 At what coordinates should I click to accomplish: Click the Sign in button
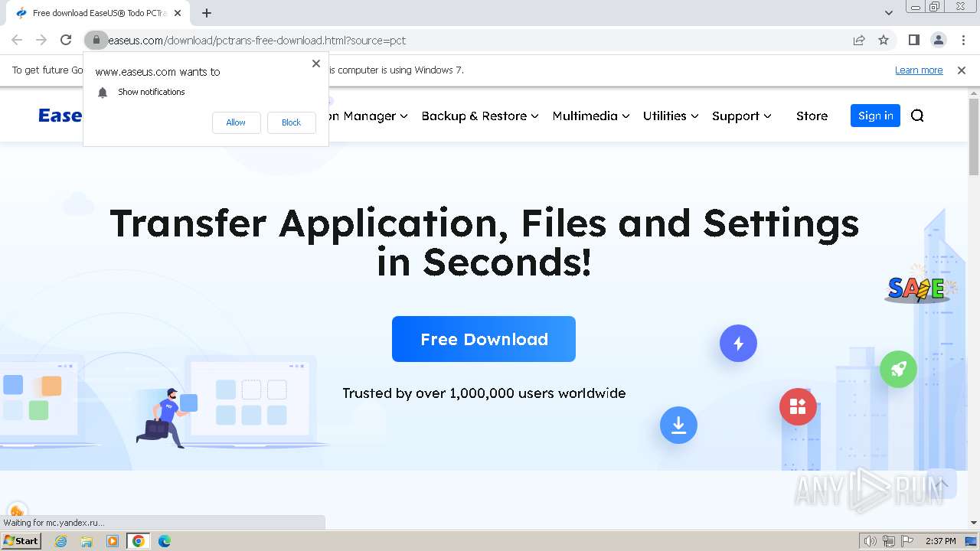point(875,116)
